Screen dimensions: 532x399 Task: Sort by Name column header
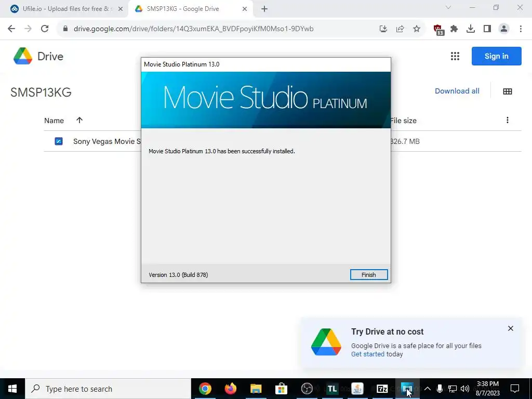(54, 121)
